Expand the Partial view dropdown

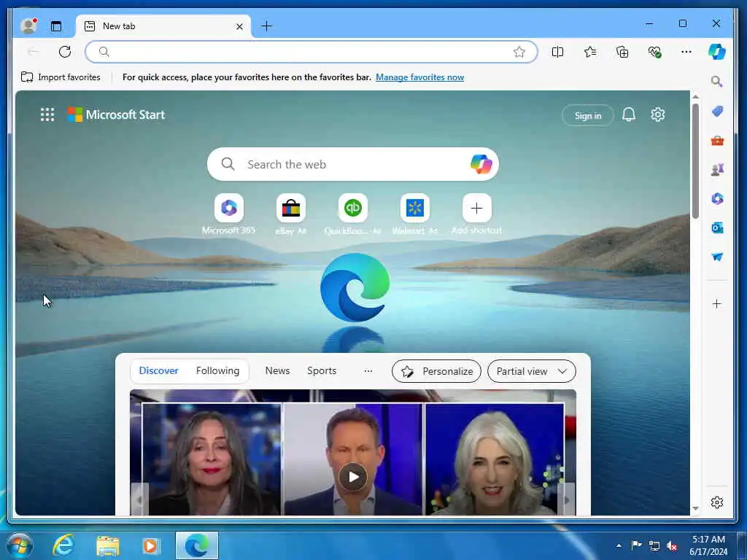(532, 371)
